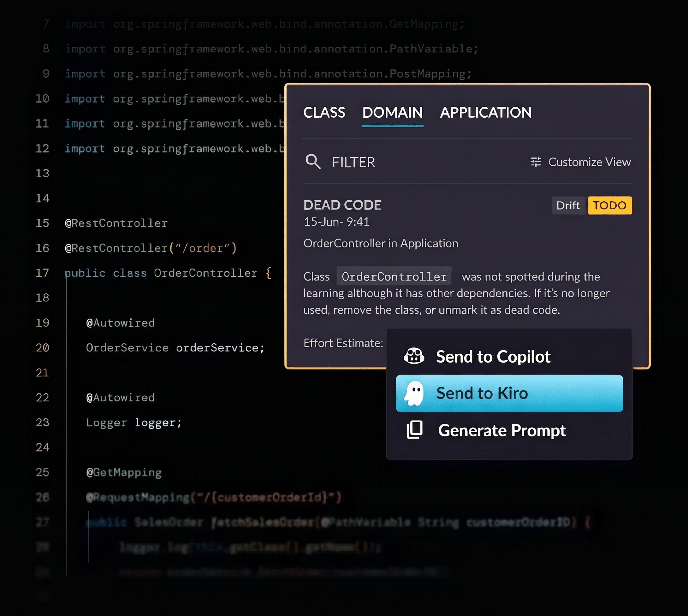688x616 pixels.
Task: Click the @RequestMapping annotation on line 26
Action: [214, 497]
